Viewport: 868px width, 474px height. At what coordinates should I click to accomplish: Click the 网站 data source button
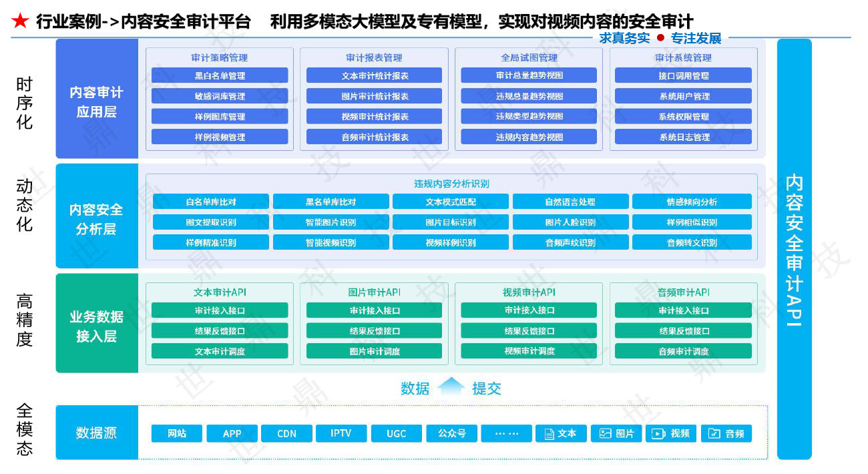click(176, 433)
